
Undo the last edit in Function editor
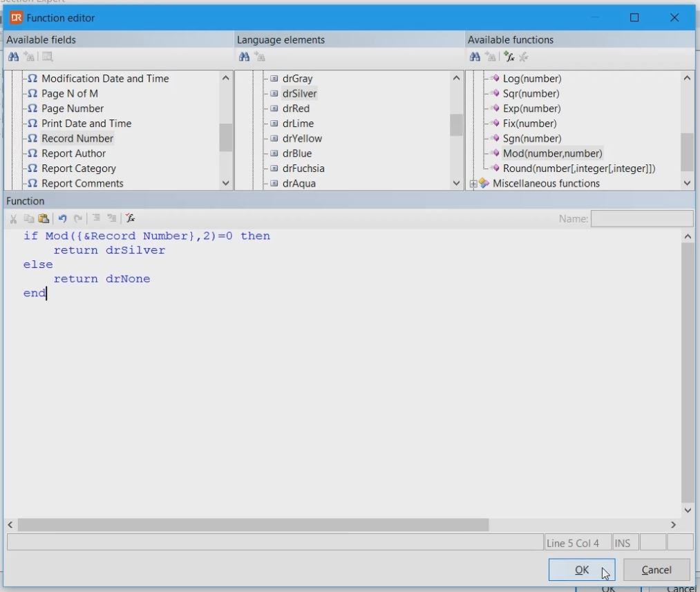coord(62,218)
